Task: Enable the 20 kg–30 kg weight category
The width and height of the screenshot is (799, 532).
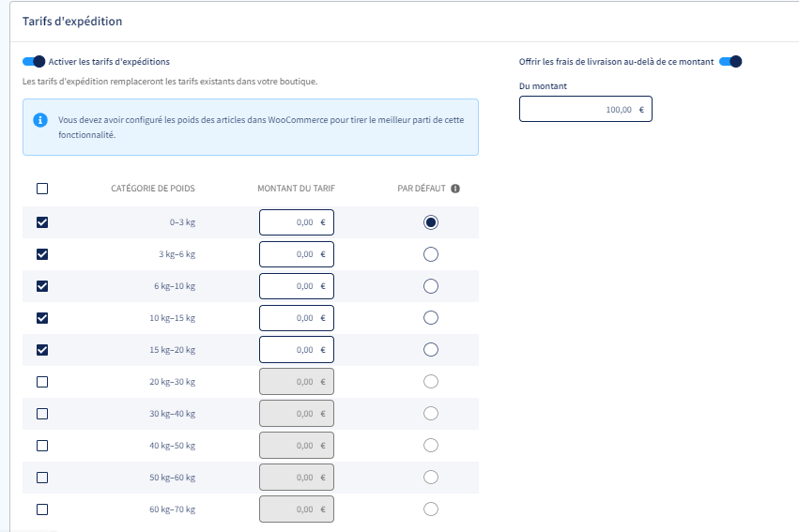Action: point(42,382)
